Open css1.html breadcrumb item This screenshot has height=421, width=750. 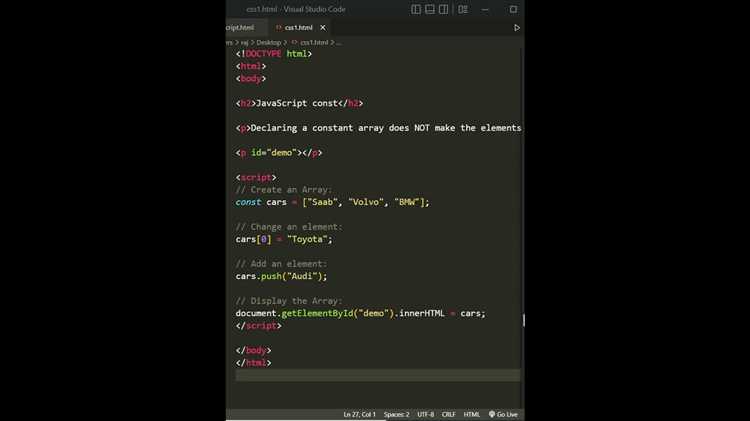(314, 43)
